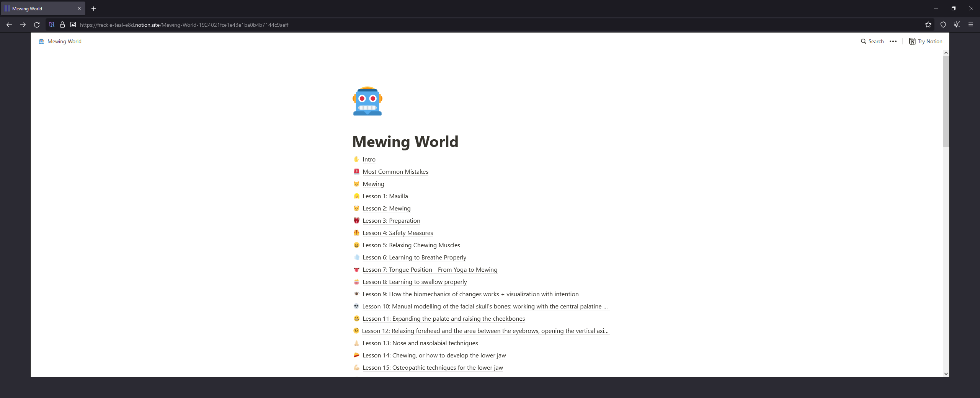Click the Search button in Notion header
The image size is (980, 398).
tap(872, 41)
